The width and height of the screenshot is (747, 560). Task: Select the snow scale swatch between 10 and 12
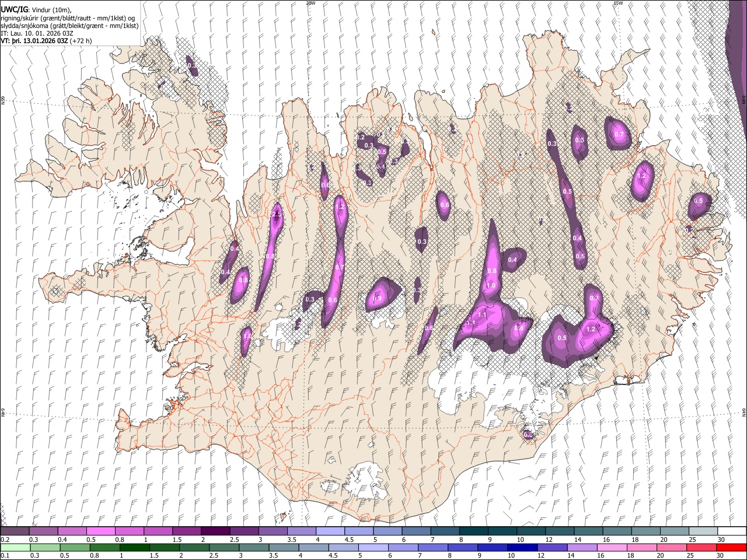coord(530,531)
